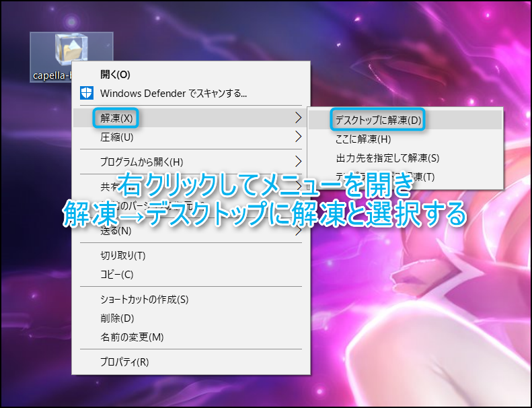Choose 開く(O) from the context menu
The height and width of the screenshot is (408, 532).
(x=115, y=74)
